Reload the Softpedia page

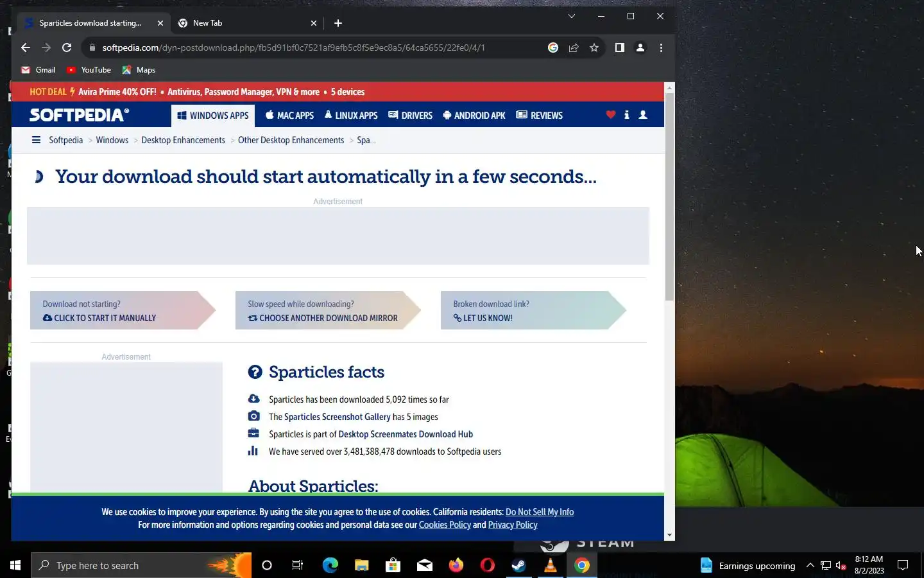(x=67, y=48)
